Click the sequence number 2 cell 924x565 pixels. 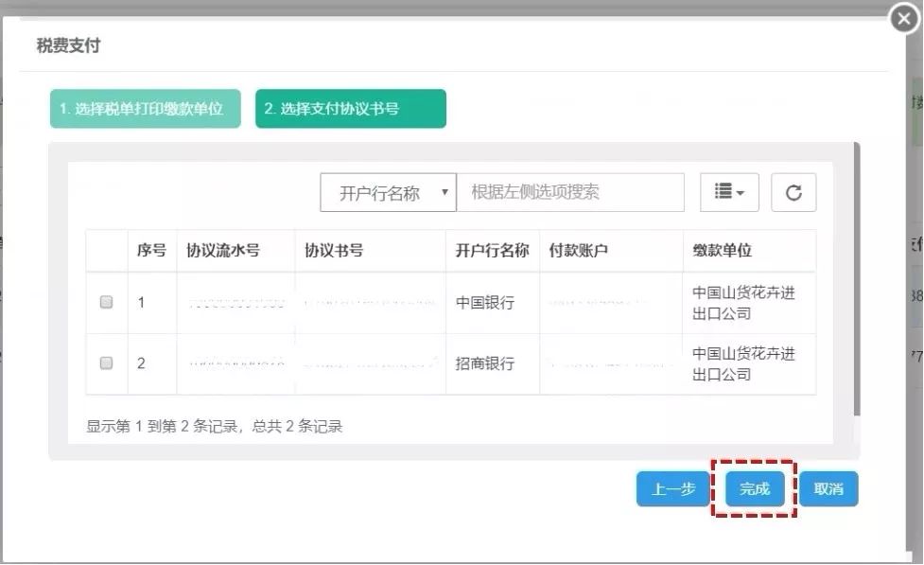(x=152, y=363)
